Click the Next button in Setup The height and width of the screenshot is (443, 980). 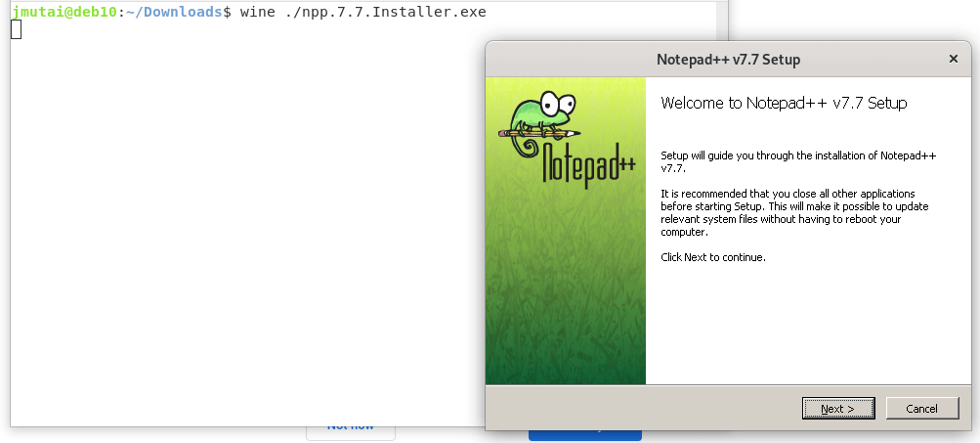coord(838,409)
